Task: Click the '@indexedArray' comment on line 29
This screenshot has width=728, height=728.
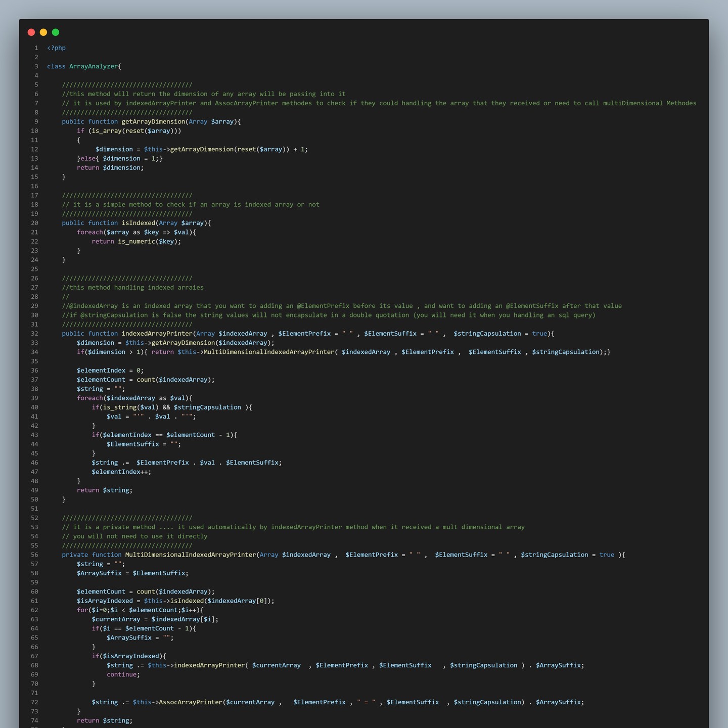Action: 93,306
